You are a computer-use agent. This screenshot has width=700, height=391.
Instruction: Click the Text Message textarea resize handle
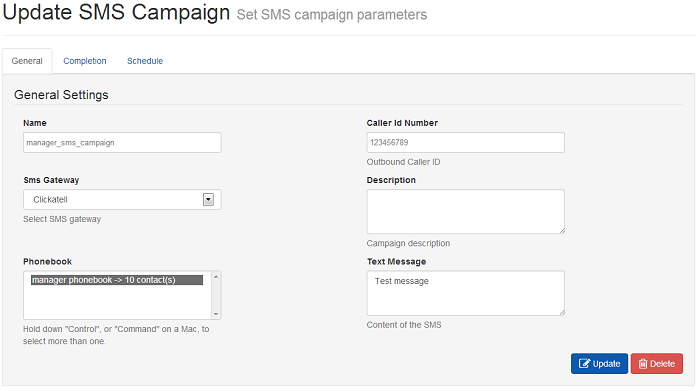[562, 312]
